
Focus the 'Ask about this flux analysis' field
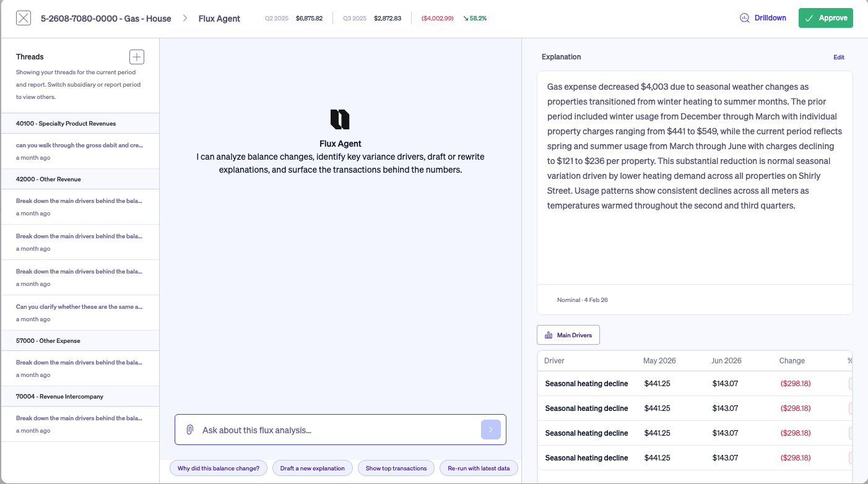pos(339,430)
